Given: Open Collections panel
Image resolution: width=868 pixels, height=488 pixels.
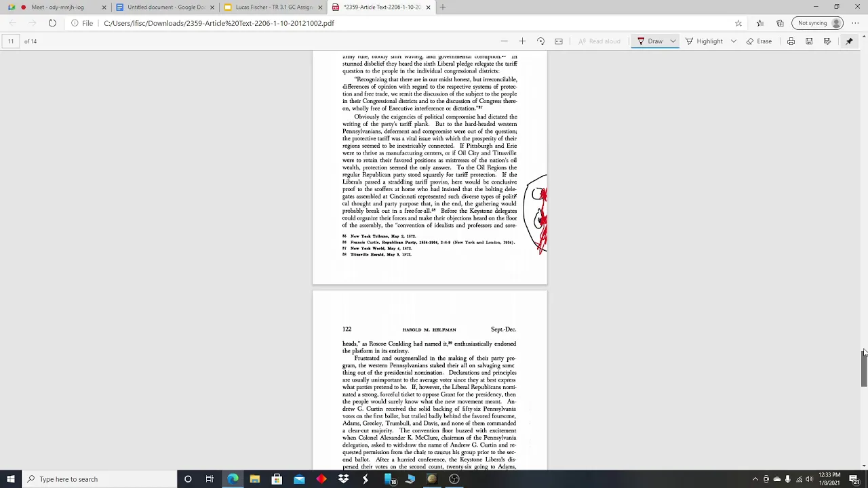Looking at the screenshot, I should point(780,23).
